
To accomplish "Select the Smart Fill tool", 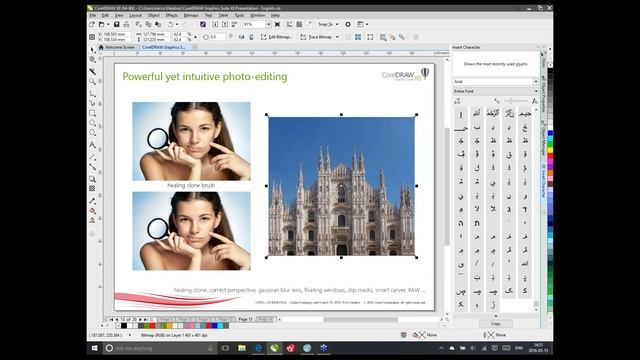I will [93, 220].
